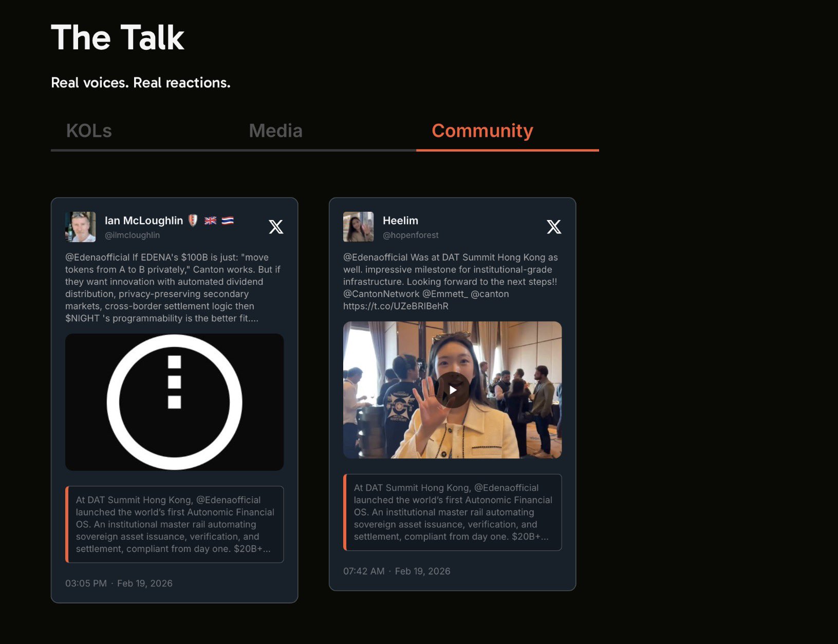Click the "Real voices. Real reactions." subtitle
Viewport: 838px width, 644px height.
[x=141, y=83]
